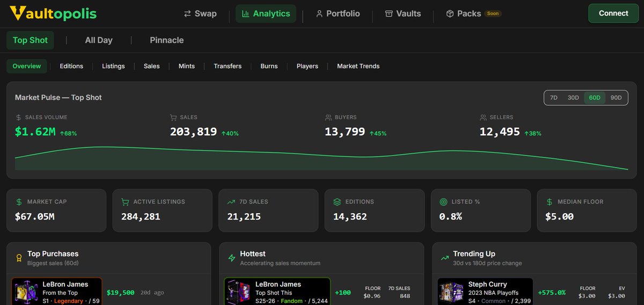644x305 pixels.
Task: Open the Swap page
Action: click(200, 13)
